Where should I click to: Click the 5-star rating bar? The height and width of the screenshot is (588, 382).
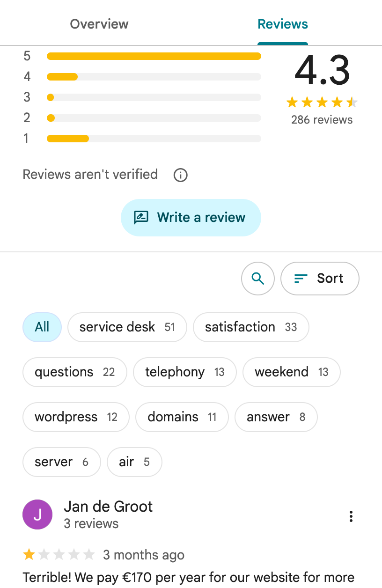coord(154,56)
